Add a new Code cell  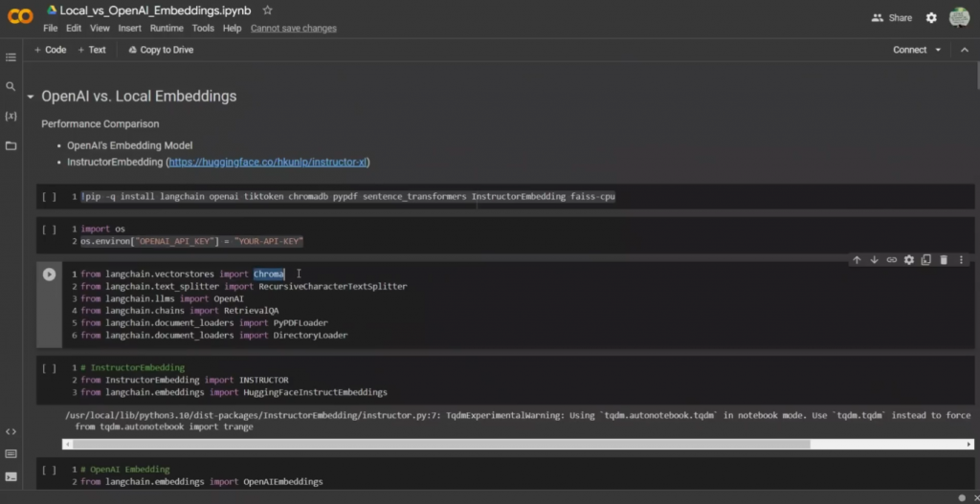click(50, 50)
